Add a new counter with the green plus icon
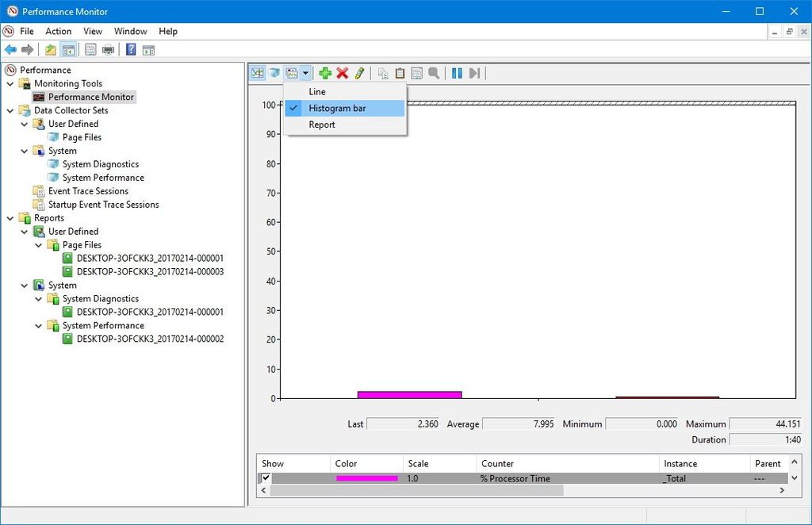This screenshot has height=525, width=812. pyautogui.click(x=325, y=73)
